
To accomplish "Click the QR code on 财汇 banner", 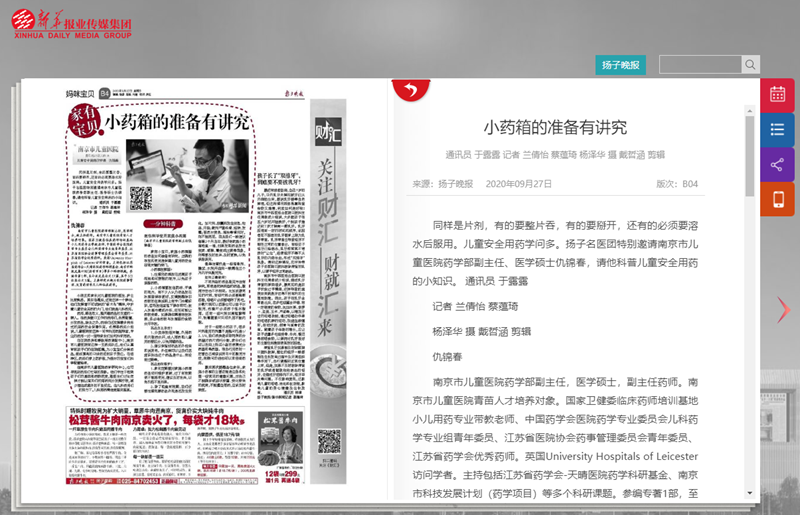I will click(329, 442).
